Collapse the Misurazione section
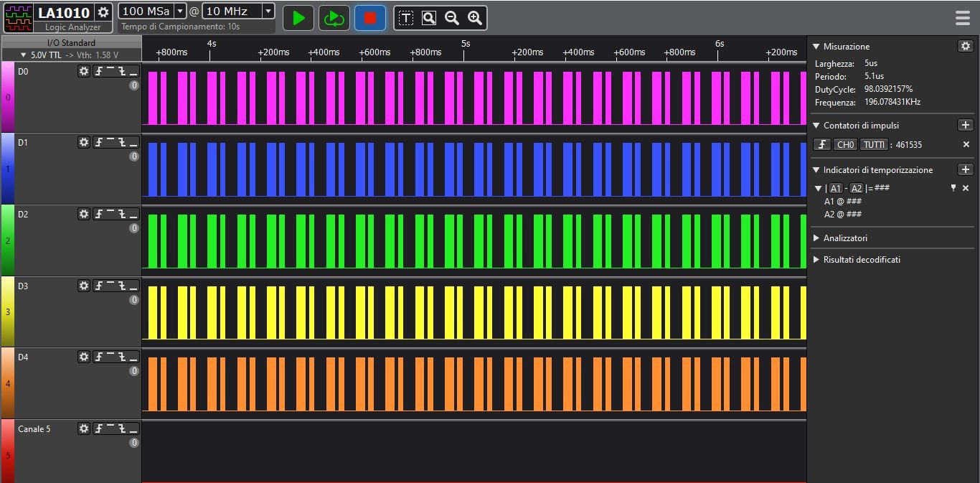The height and width of the screenshot is (483, 980). 816,47
